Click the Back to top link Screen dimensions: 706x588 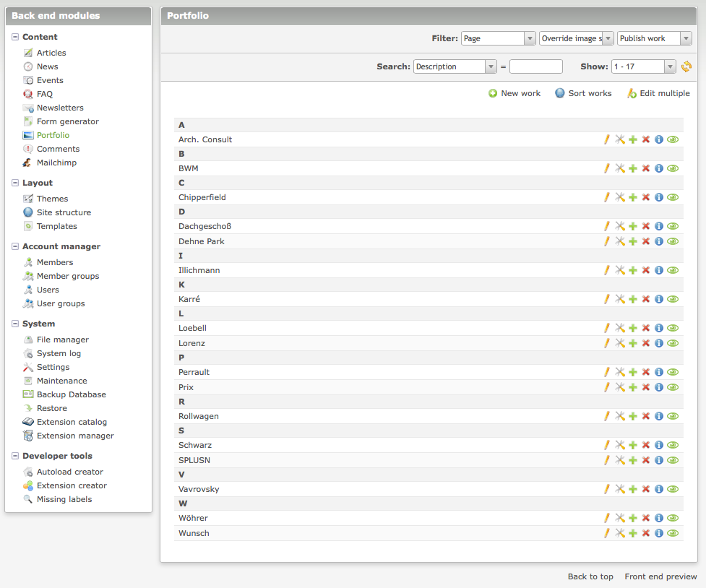coord(590,576)
